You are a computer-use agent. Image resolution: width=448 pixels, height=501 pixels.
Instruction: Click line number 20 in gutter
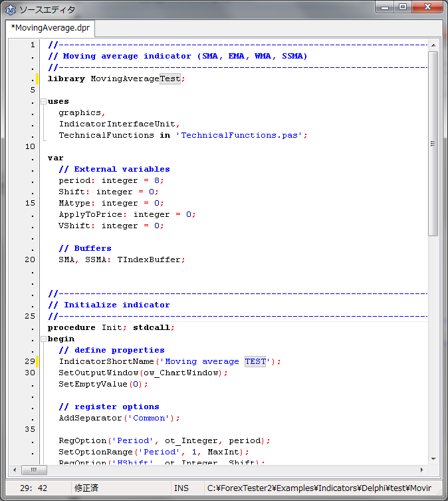click(30, 259)
